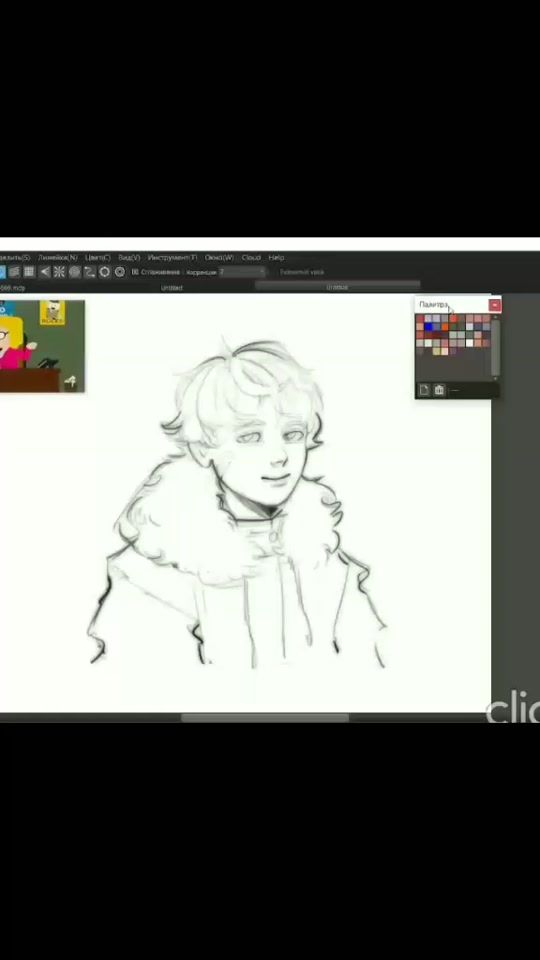Click the palette trash delete icon
This screenshot has width=540, height=960.
coord(439,389)
